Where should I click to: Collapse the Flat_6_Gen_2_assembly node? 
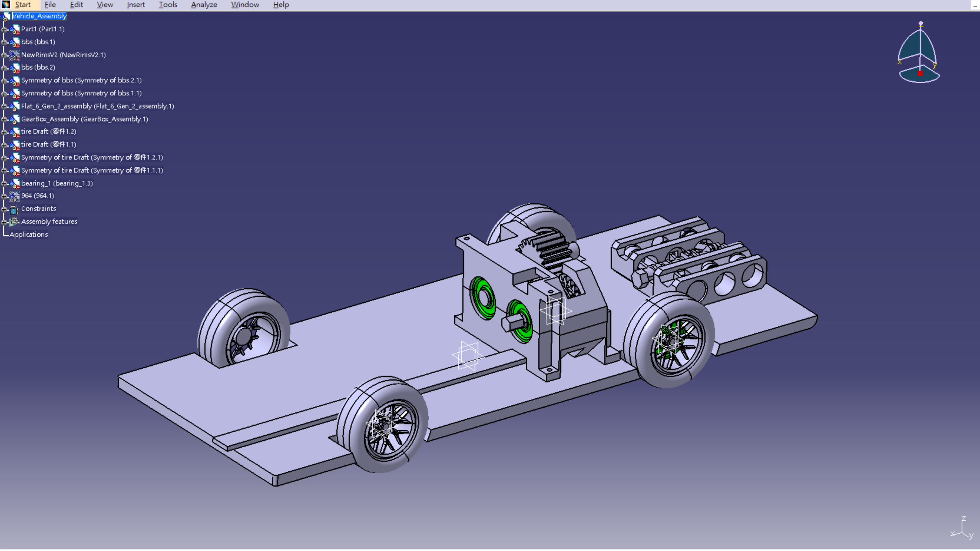pos(4,106)
